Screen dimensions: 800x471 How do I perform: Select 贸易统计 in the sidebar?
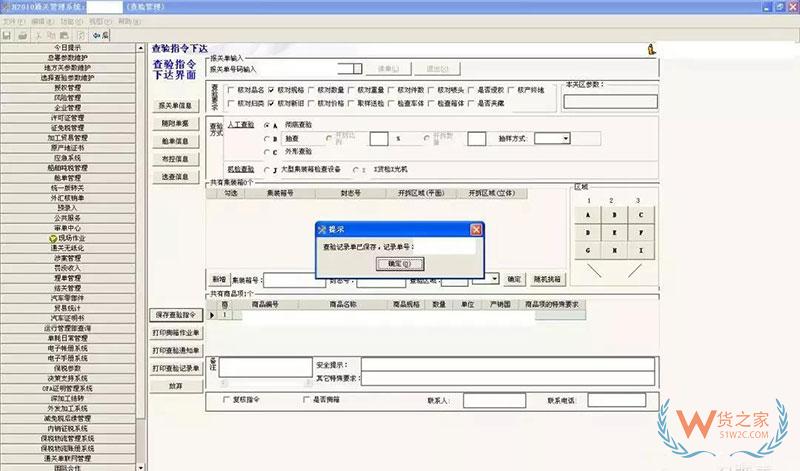68,308
